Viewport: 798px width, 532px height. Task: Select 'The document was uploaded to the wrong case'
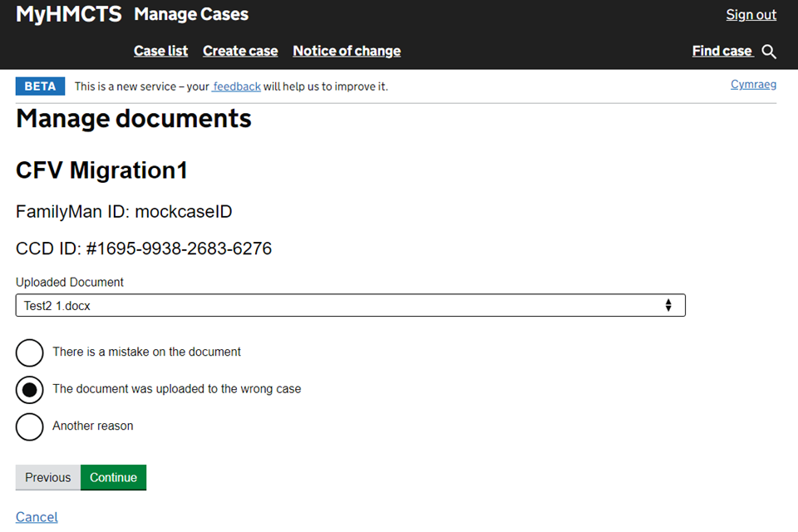30,389
